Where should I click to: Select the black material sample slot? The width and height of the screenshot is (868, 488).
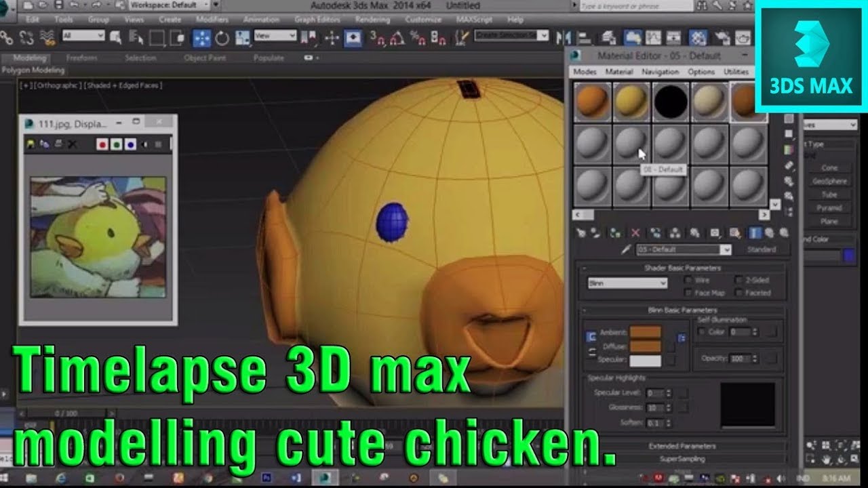(671, 102)
